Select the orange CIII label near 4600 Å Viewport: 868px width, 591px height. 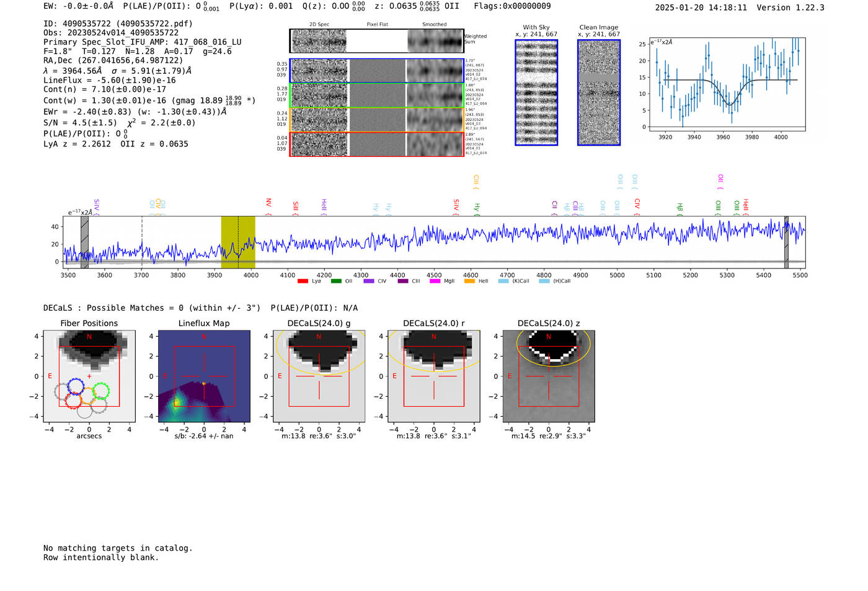point(476,181)
